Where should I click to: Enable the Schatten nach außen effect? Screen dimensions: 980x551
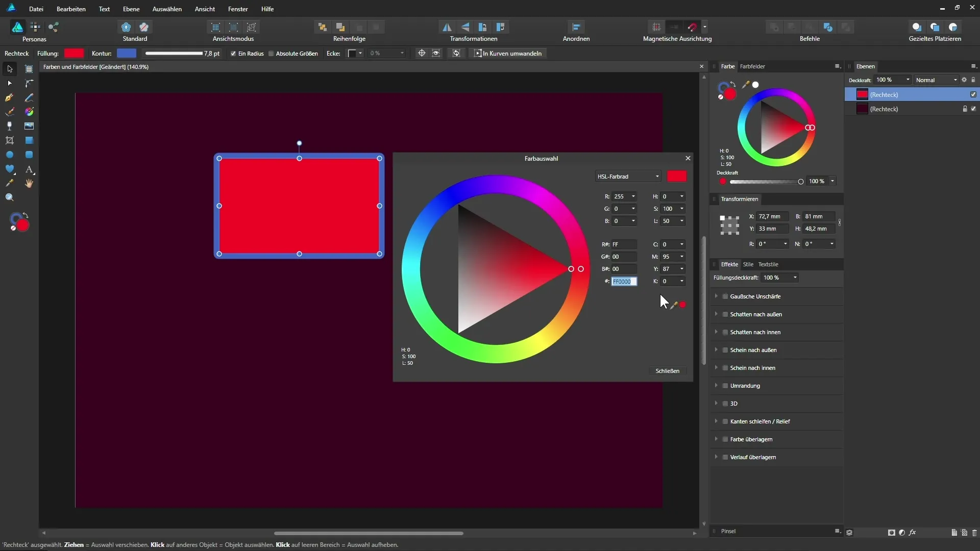coord(725,314)
